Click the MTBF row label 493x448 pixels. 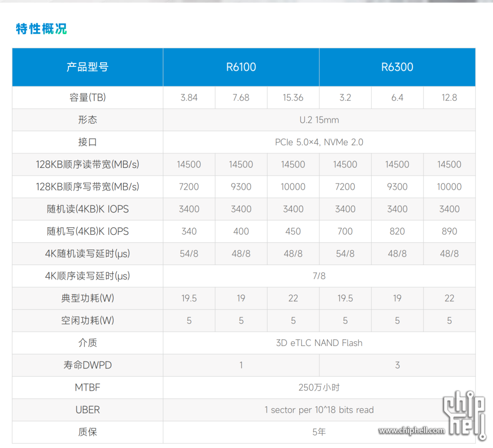[x=88, y=388]
